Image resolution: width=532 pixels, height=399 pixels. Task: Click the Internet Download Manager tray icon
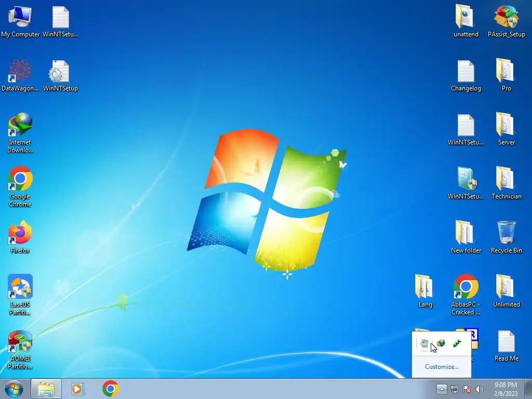click(x=441, y=343)
